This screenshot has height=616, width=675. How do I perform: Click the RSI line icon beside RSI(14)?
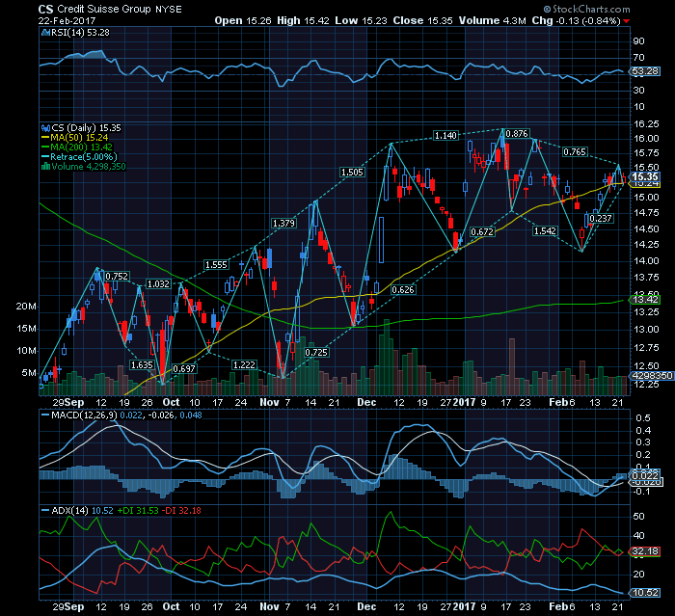point(45,33)
